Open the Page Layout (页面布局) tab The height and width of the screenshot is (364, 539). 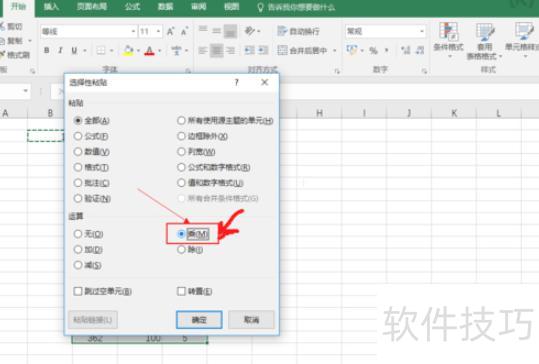tap(92, 7)
